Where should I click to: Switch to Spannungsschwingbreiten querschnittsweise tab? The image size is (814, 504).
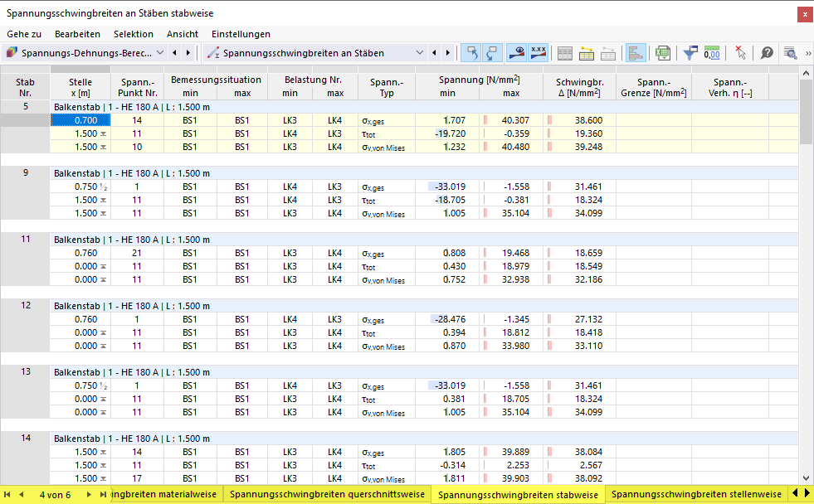click(x=327, y=494)
